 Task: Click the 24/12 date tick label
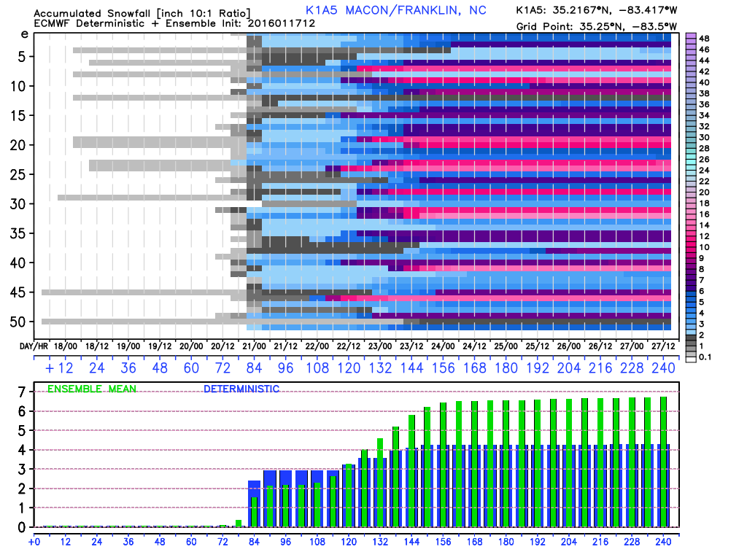474,346
